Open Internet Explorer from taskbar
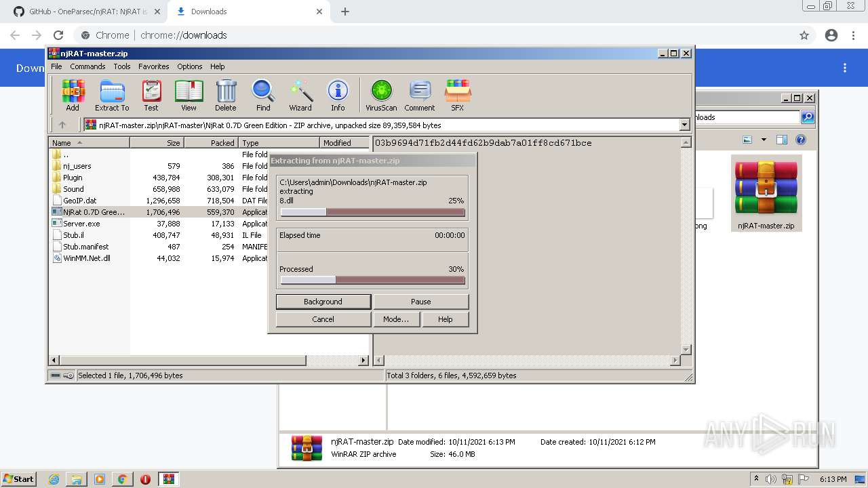Viewport: 868px width, 488px height. point(54,479)
